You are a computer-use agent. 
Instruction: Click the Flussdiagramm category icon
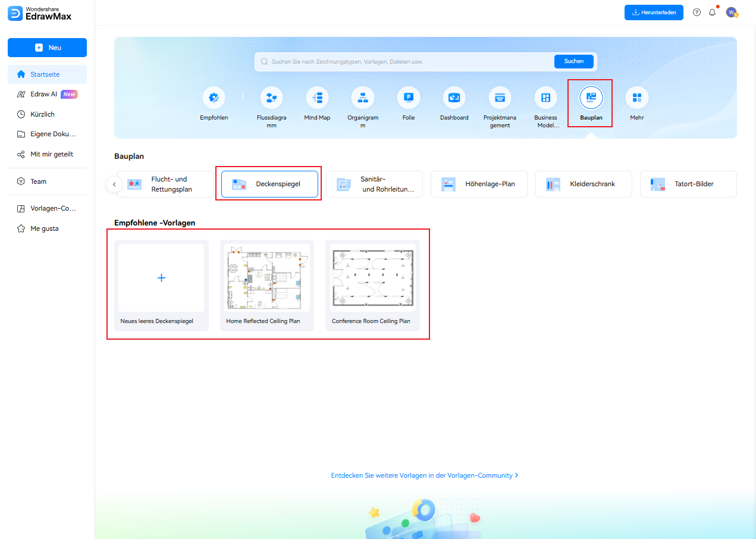coord(271,98)
